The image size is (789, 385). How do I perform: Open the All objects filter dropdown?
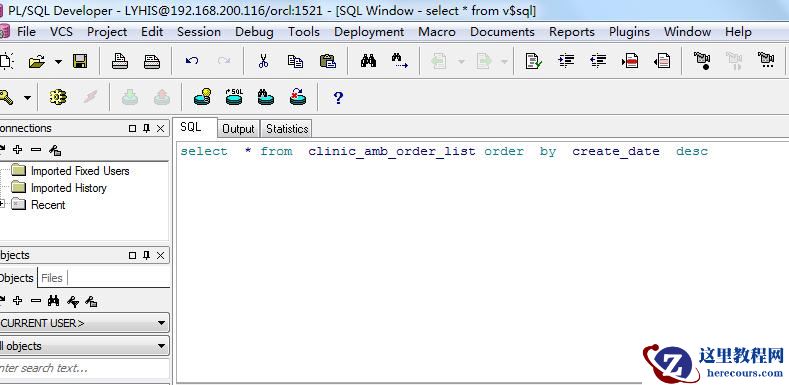pos(85,346)
